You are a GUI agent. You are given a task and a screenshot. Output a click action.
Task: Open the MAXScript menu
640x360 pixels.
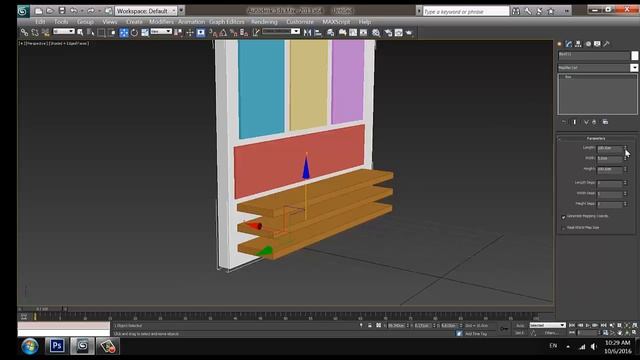pos(336,22)
